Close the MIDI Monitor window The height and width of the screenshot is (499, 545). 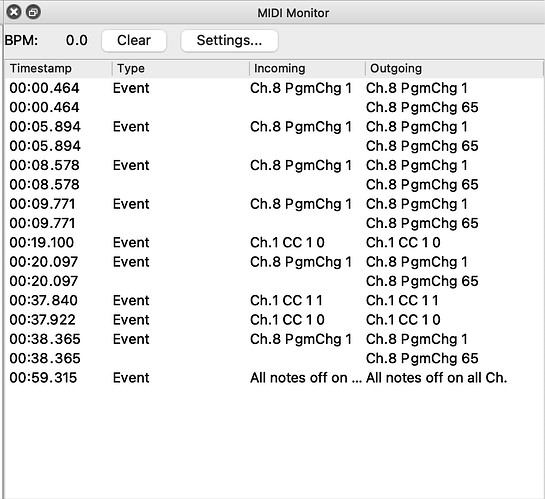click(14, 13)
